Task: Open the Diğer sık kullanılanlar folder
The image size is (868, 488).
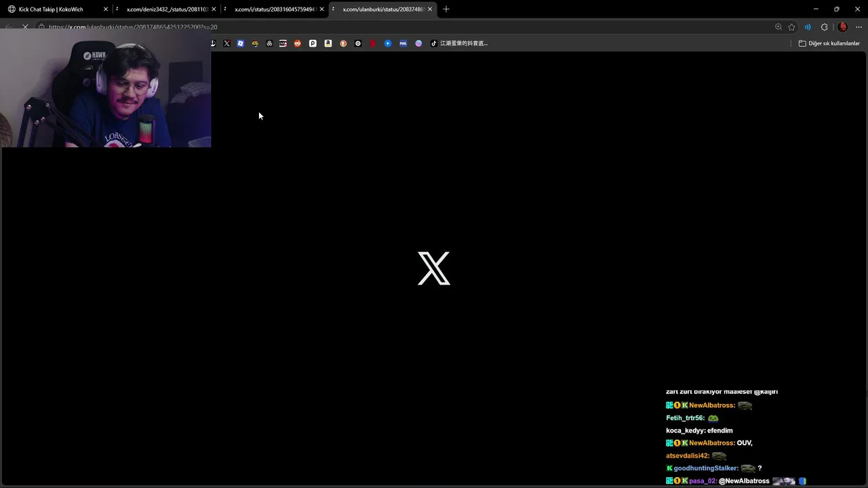Action: point(829,43)
